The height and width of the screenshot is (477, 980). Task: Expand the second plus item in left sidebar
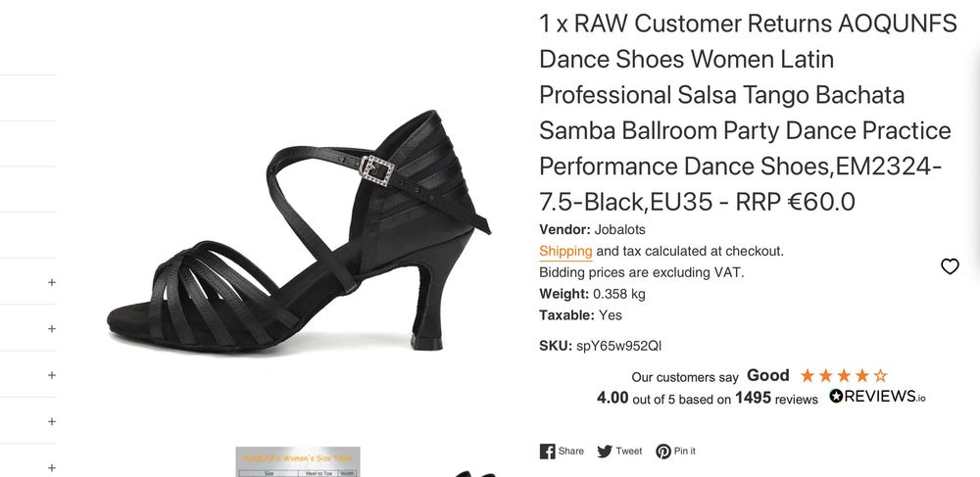(52, 328)
